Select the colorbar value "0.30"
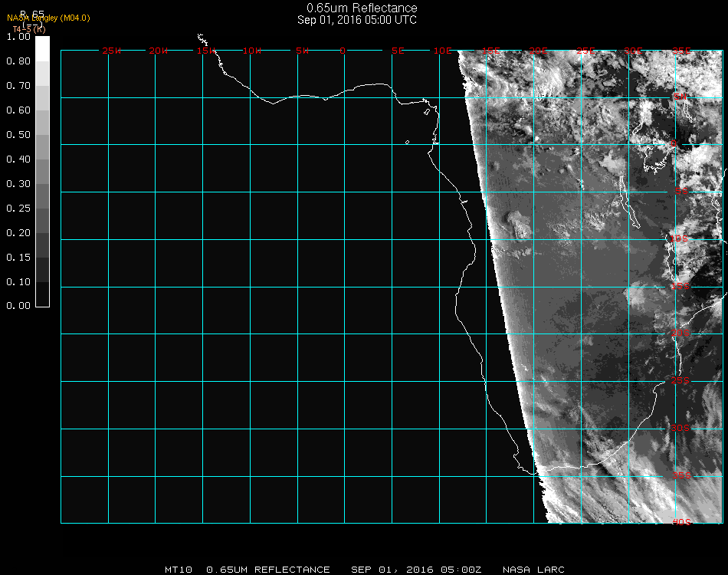This screenshot has width=728, height=575. (18, 184)
